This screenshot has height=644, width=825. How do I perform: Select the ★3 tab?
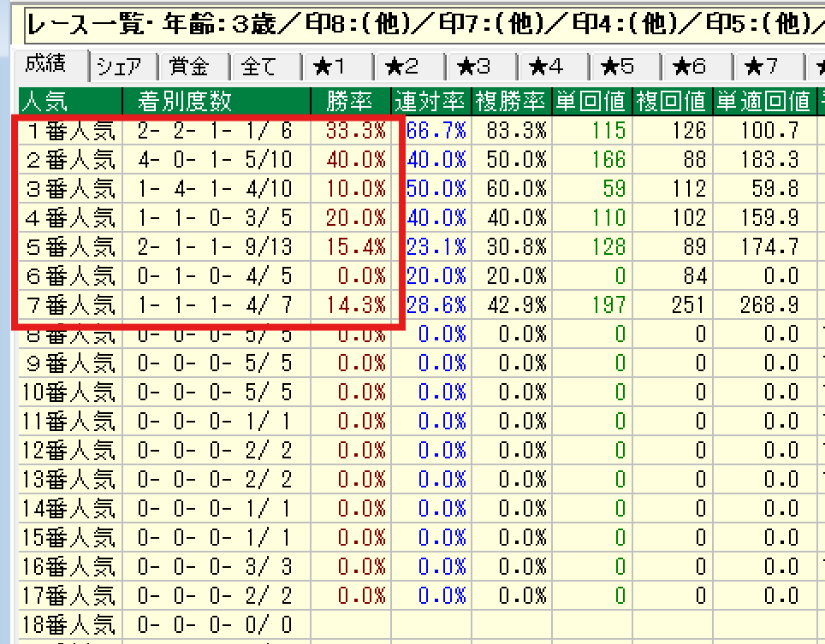(x=473, y=67)
